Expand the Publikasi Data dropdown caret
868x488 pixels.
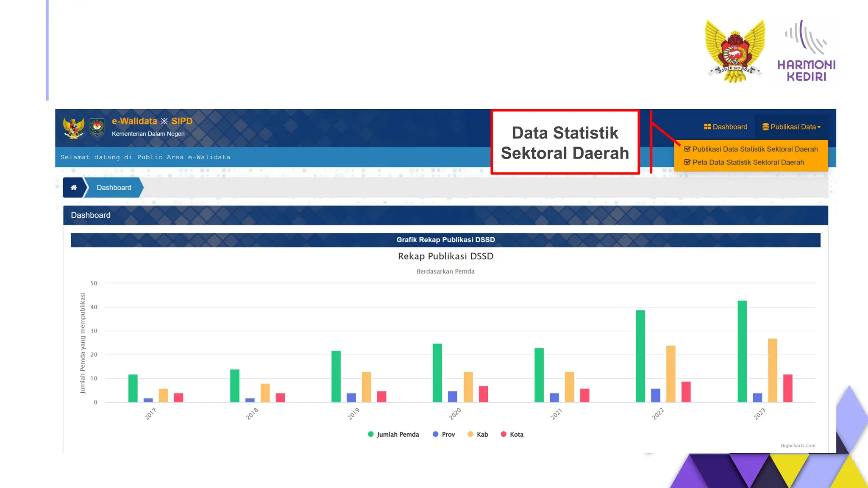click(819, 127)
